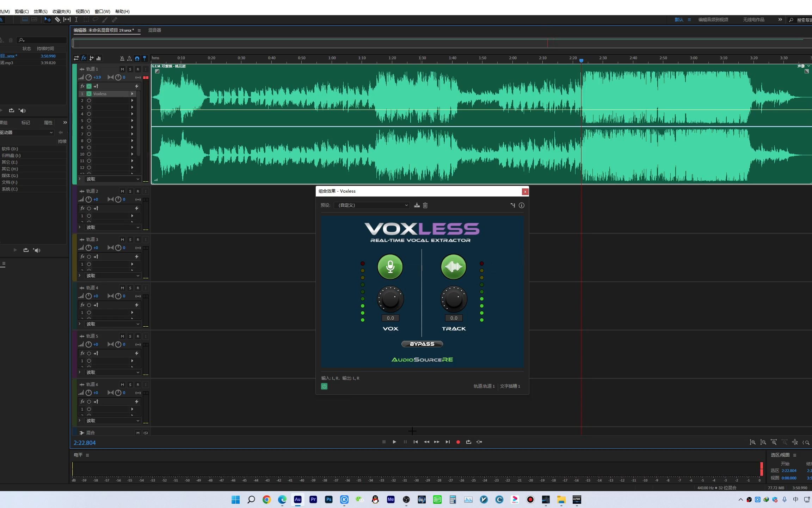Toggle the track 1 effects rack power
Image resolution: width=812 pixels, height=508 pixels.
tap(89, 86)
